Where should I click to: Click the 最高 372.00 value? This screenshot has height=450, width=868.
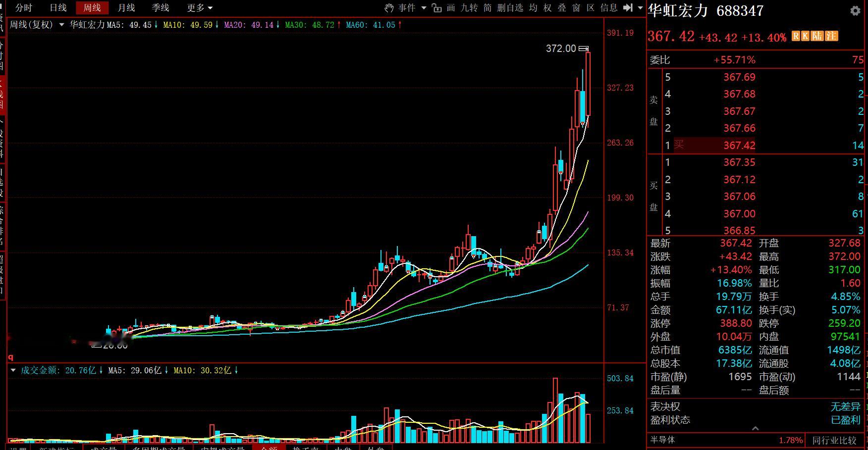pos(844,256)
